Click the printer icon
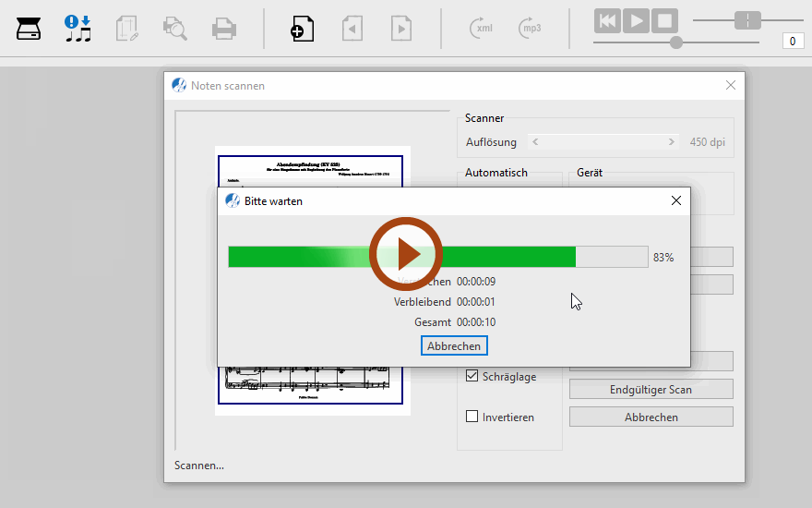812x508 pixels. point(223,29)
